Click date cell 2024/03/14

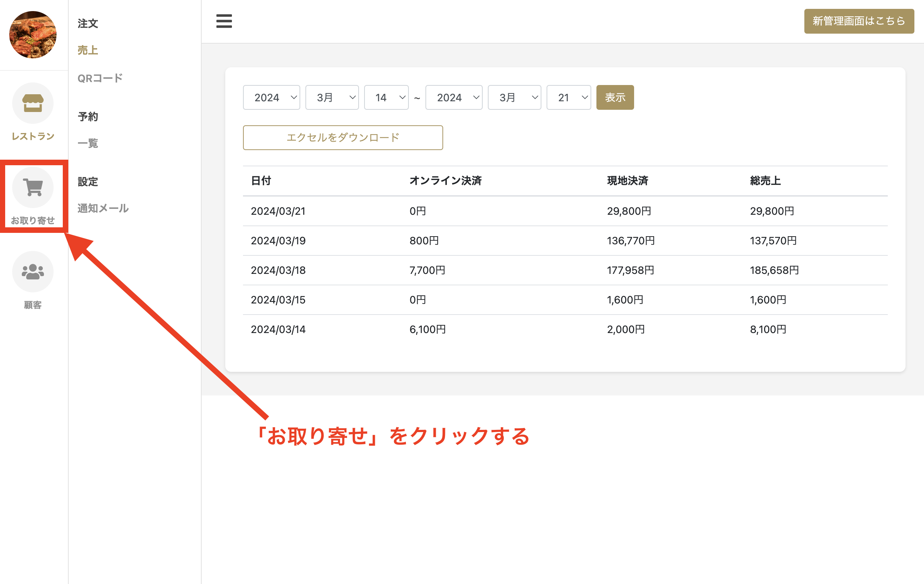click(278, 329)
